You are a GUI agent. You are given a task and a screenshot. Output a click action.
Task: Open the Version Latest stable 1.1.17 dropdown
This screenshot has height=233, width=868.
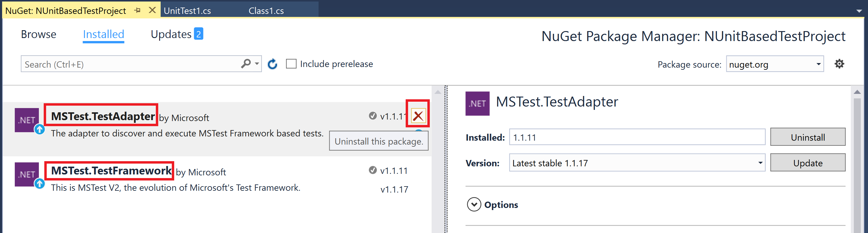pyautogui.click(x=637, y=163)
